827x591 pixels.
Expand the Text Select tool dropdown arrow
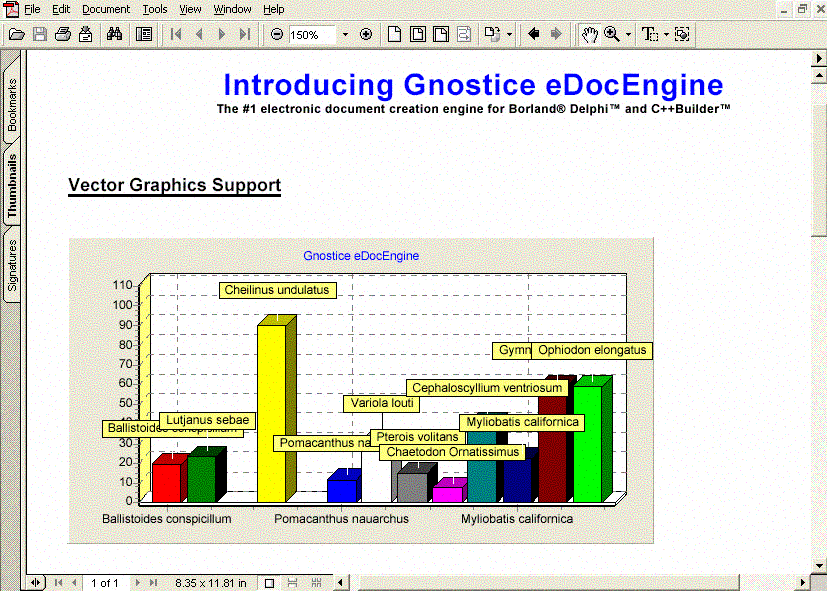[666, 34]
